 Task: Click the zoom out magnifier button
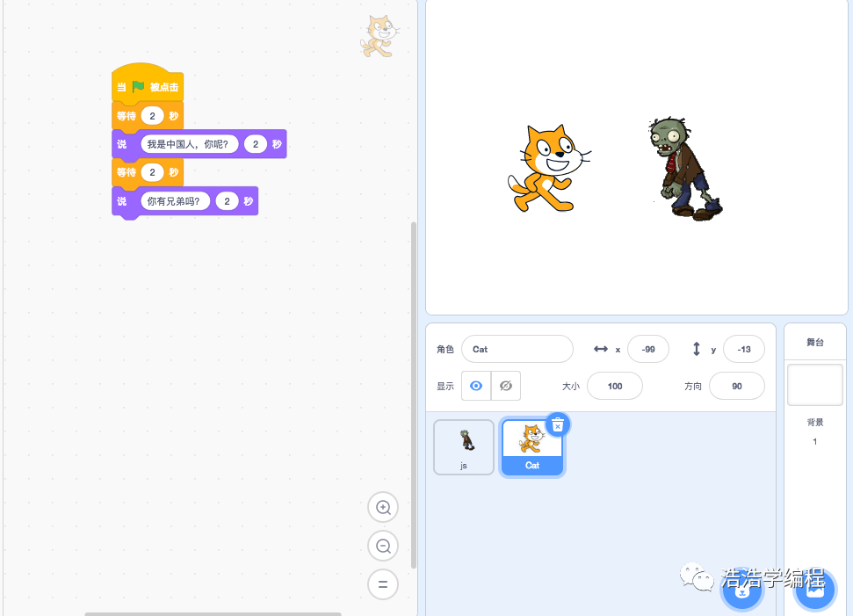383,546
